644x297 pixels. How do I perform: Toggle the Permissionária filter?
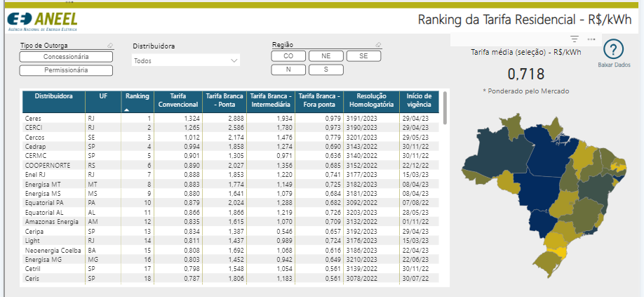[66, 70]
